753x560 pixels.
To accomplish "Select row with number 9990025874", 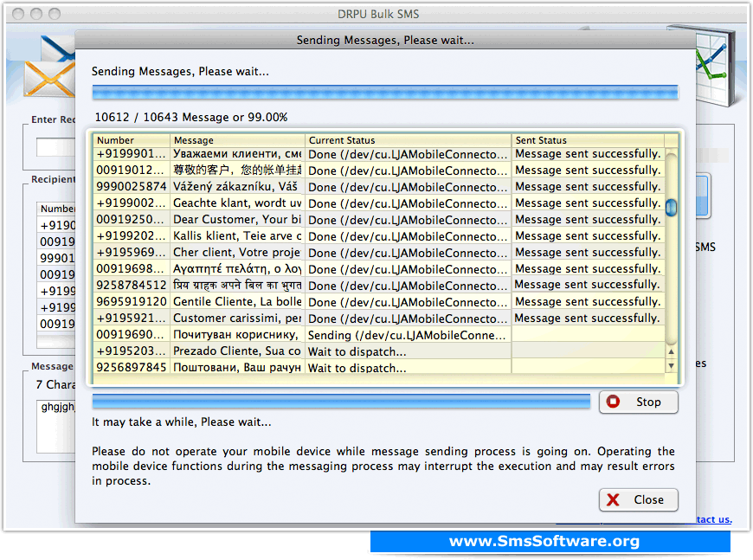I will [379, 187].
